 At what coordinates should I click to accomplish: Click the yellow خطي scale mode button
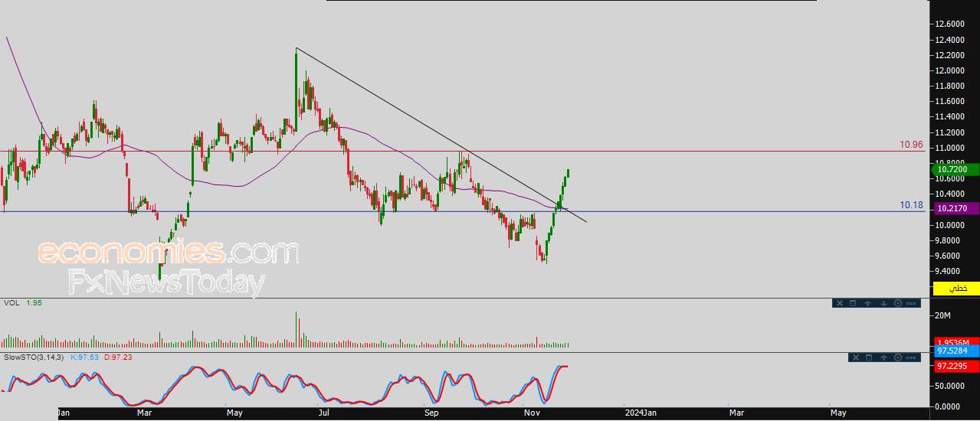point(955,288)
